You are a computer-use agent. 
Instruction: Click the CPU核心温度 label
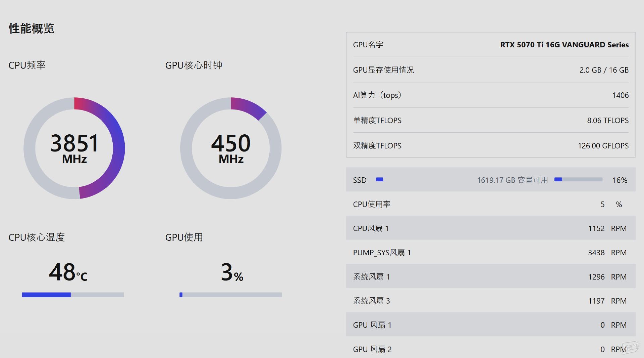point(37,237)
